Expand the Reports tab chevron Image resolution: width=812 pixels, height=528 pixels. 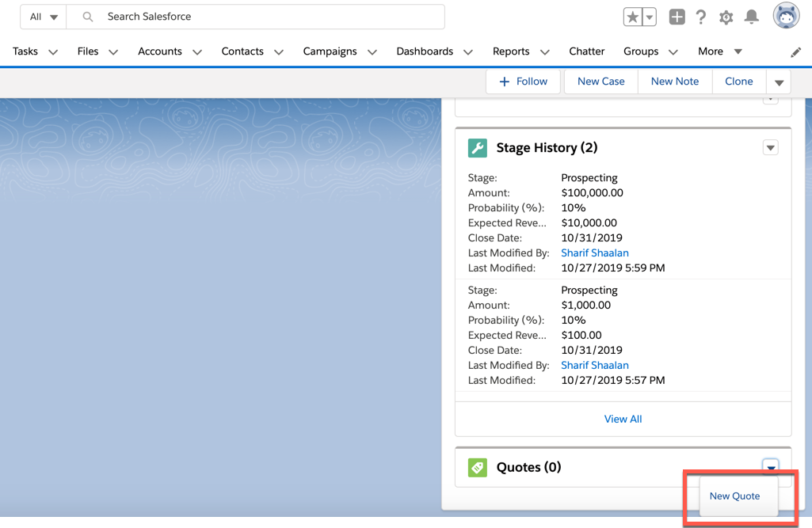[545, 51]
